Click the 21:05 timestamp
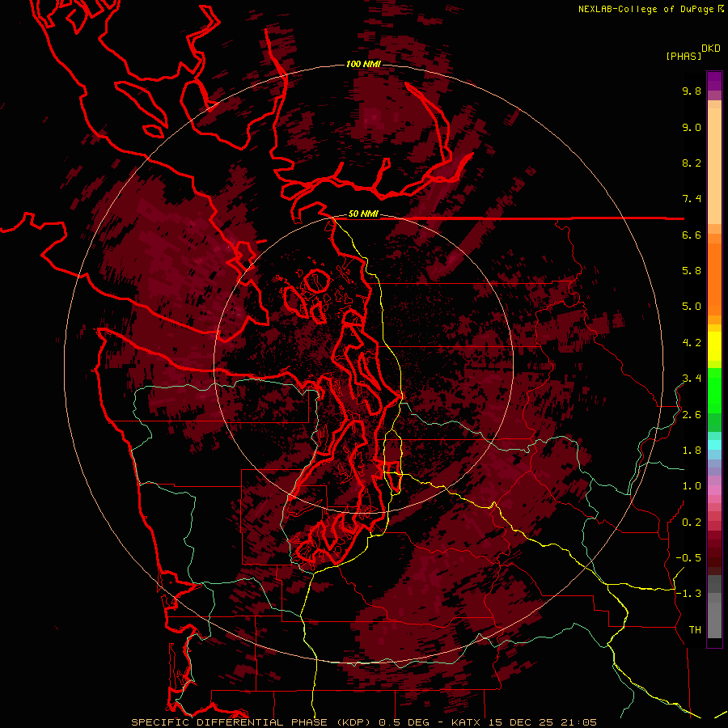 [578, 722]
